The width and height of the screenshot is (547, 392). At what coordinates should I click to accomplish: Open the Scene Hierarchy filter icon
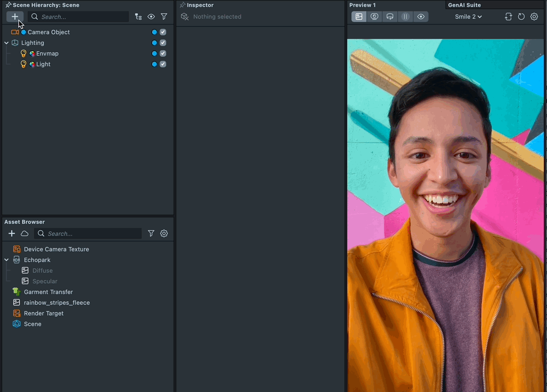tap(164, 17)
